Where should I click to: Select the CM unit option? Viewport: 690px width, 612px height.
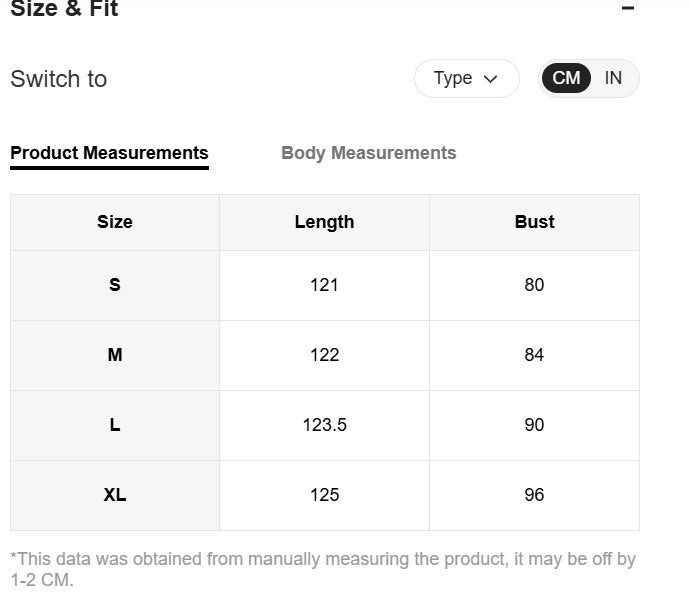(x=566, y=78)
